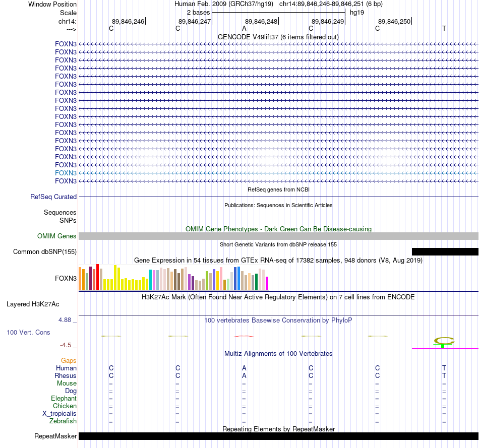Click the FOXN3 GTEx expression bar chart
The width and height of the screenshot is (479, 448).
(x=173, y=277)
